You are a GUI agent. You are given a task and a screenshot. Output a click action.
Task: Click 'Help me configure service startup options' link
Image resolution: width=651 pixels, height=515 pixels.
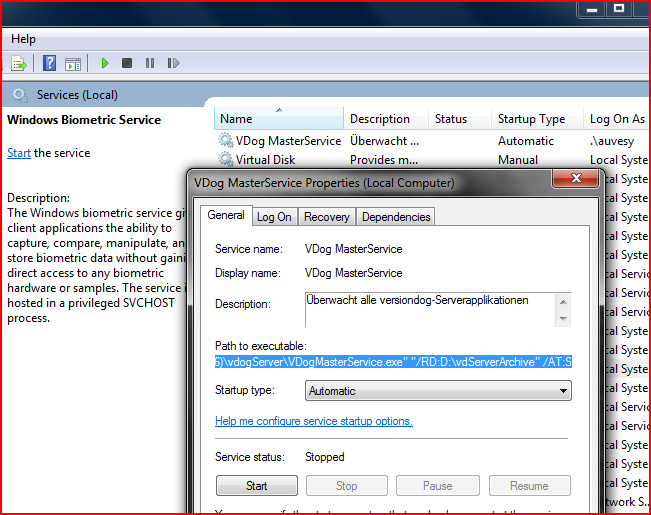tap(313, 421)
